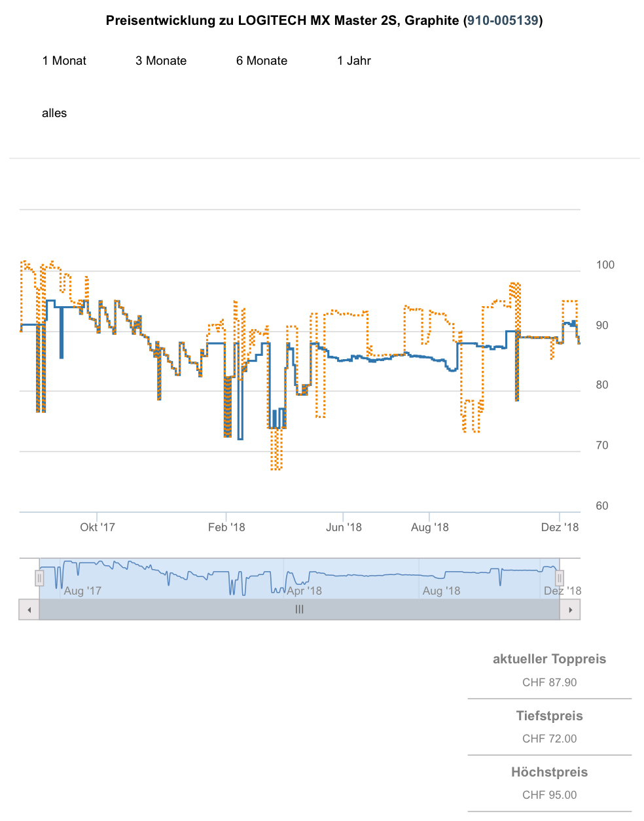
Task: Click the navigator's right range handle
Action: coord(560,578)
